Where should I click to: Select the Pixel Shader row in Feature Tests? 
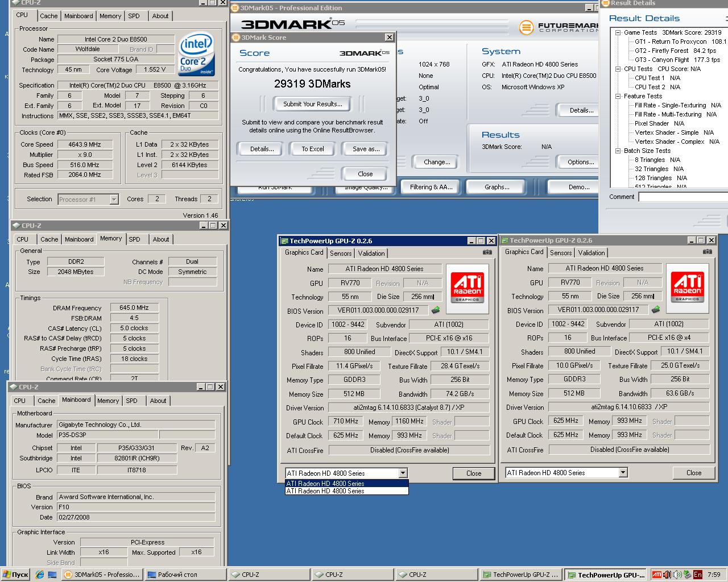click(660, 123)
